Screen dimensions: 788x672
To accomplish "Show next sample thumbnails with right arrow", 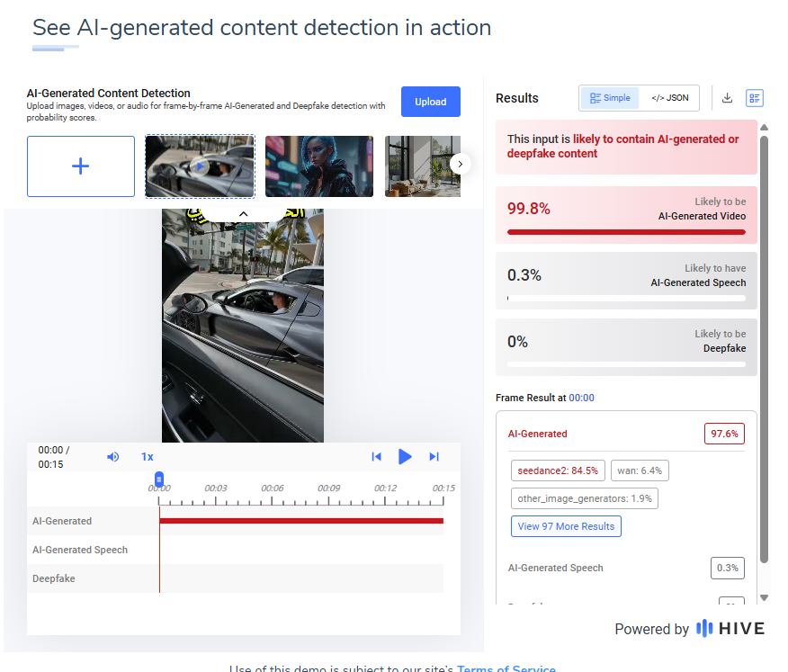I will point(461,164).
